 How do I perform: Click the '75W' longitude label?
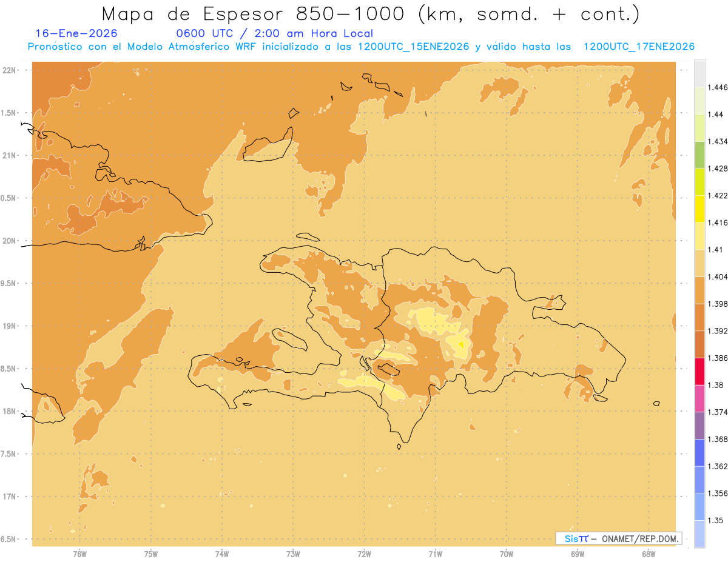[150, 554]
